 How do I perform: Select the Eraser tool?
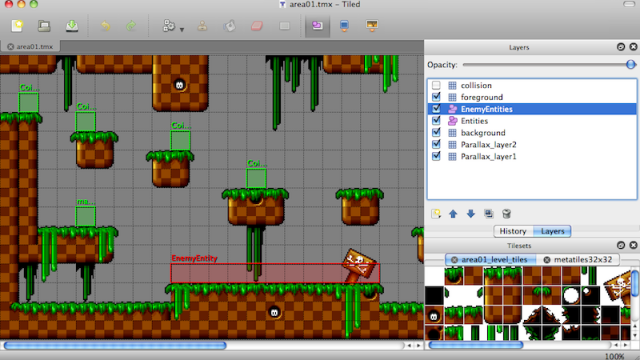[x=257, y=26]
